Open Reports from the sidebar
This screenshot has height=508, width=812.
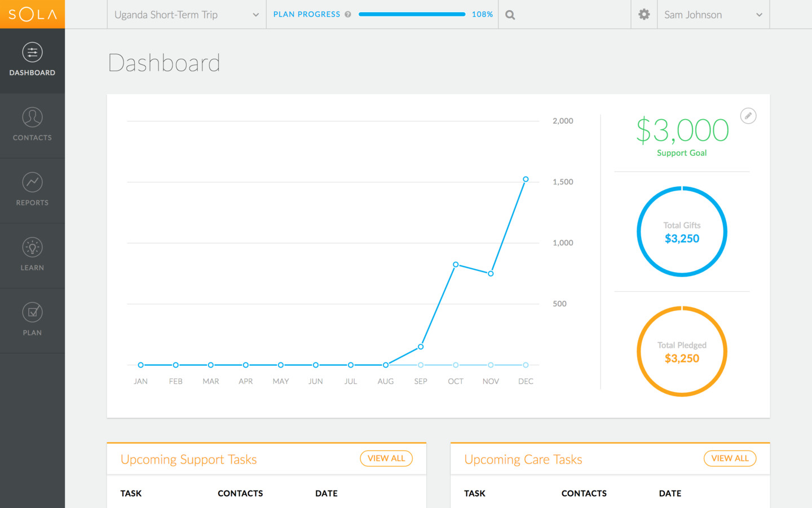click(32, 182)
